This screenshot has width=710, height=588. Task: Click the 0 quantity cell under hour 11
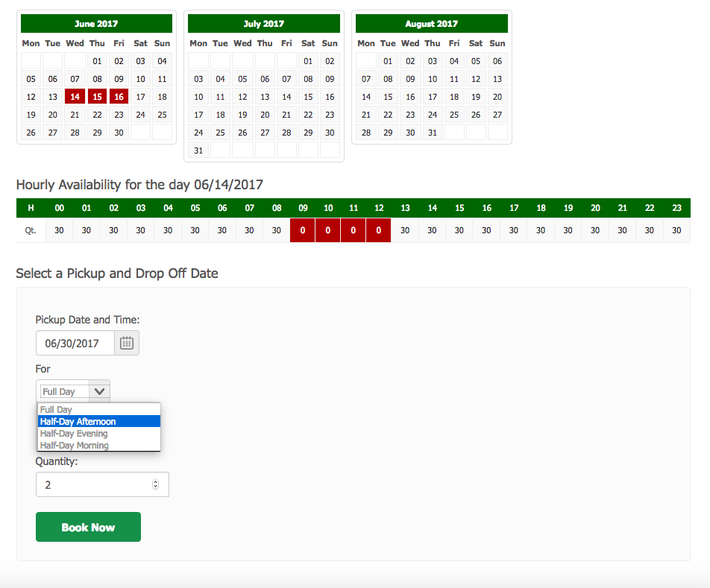click(x=354, y=230)
